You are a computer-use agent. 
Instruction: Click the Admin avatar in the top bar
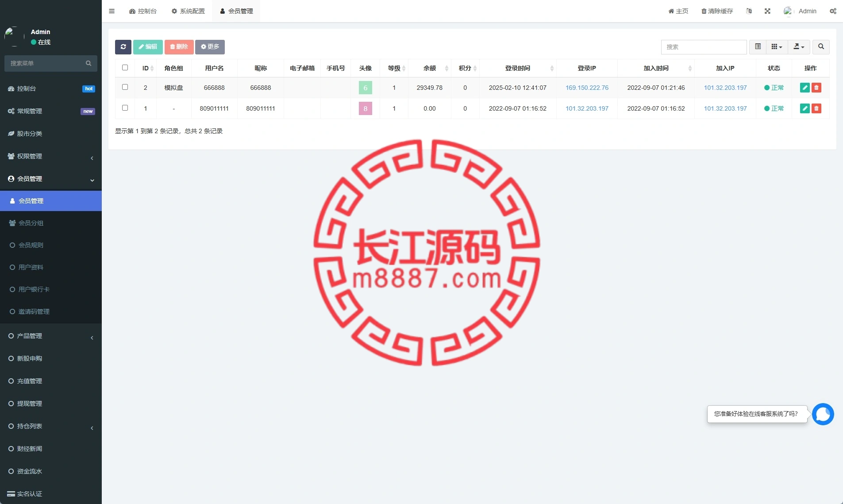788,11
